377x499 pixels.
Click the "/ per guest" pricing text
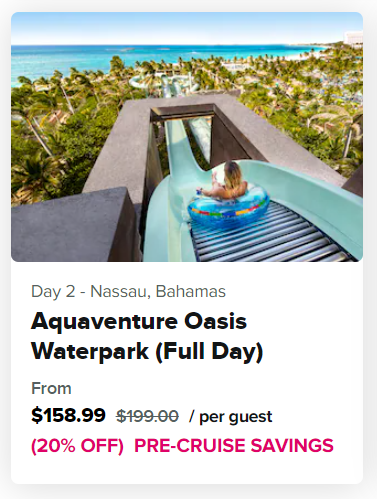230,417
